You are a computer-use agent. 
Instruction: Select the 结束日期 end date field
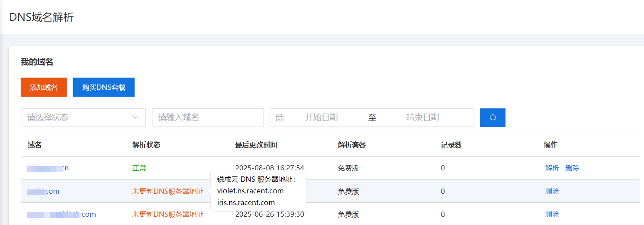coord(422,117)
